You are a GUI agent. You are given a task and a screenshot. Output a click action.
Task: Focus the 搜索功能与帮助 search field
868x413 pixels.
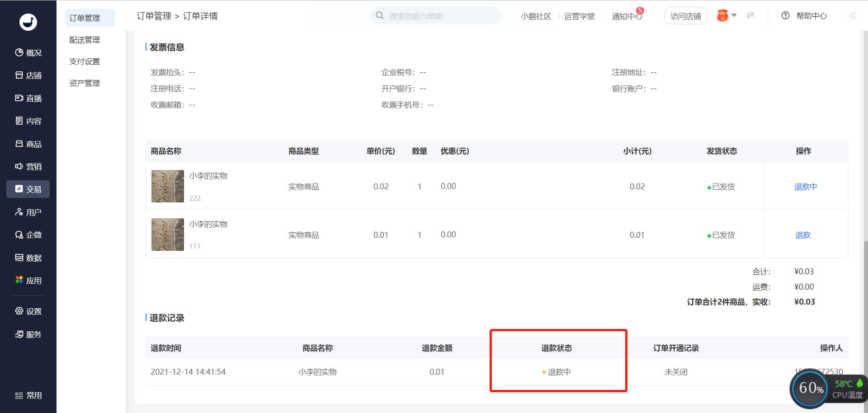pos(435,16)
